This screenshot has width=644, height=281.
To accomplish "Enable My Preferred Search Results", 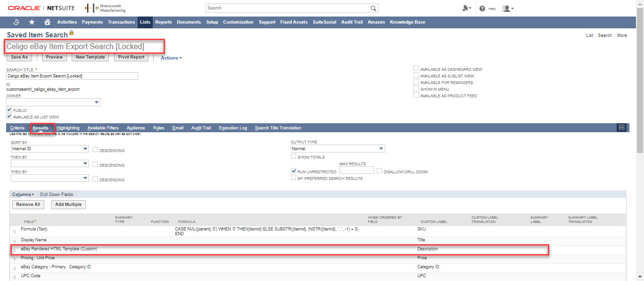I will (x=294, y=178).
